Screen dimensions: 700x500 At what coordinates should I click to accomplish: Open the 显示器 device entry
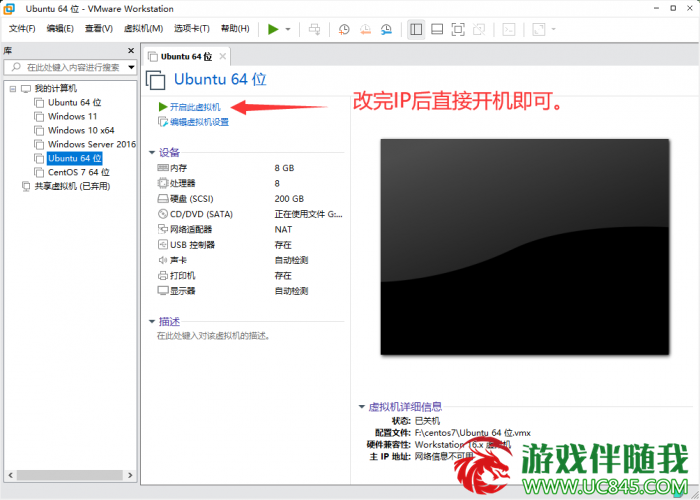click(183, 291)
